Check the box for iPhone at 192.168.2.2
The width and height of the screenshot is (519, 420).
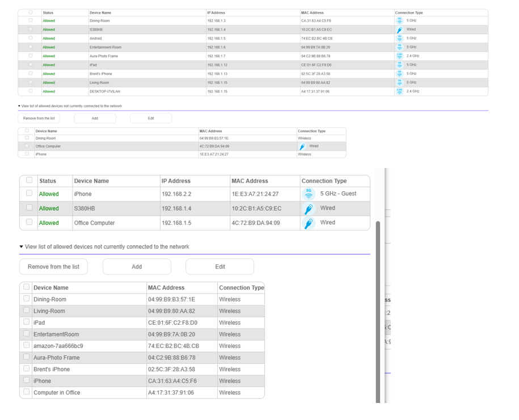[x=29, y=194]
